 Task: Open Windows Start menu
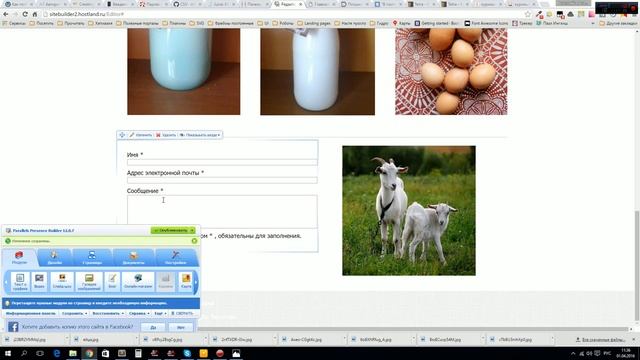pos(7,353)
